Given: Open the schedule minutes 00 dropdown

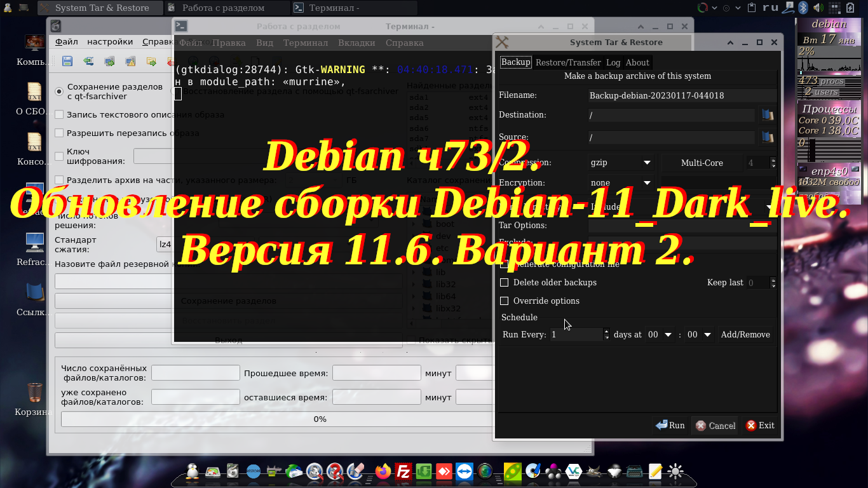Looking at the screenshot, I should (700, 335).
